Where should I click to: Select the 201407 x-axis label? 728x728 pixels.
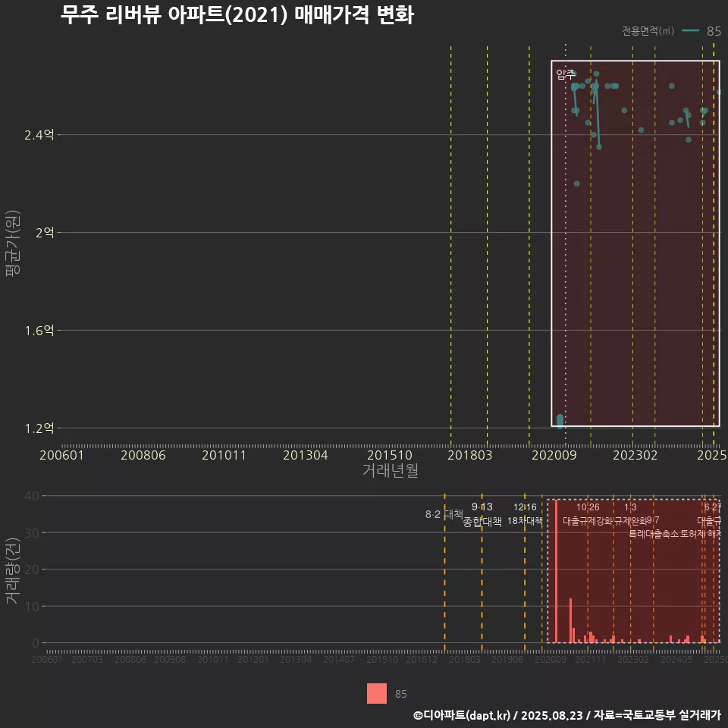click(339, 659)
